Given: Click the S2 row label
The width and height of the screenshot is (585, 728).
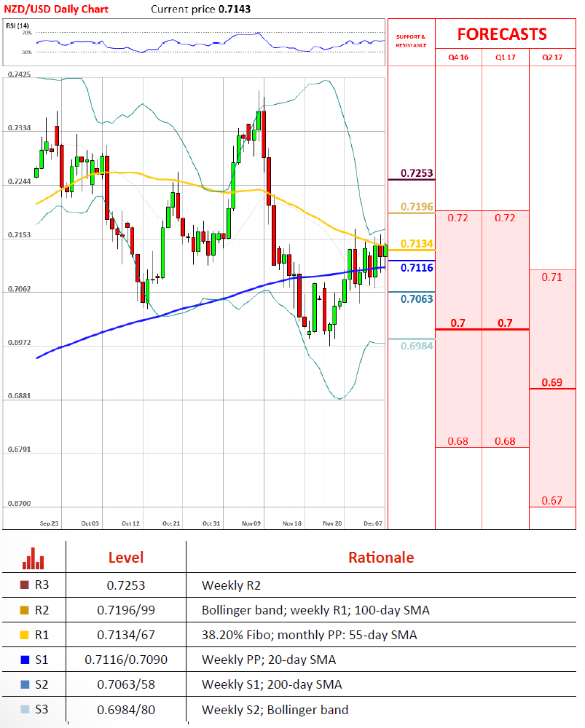Looking at the screenshot, I should (42, 684).
